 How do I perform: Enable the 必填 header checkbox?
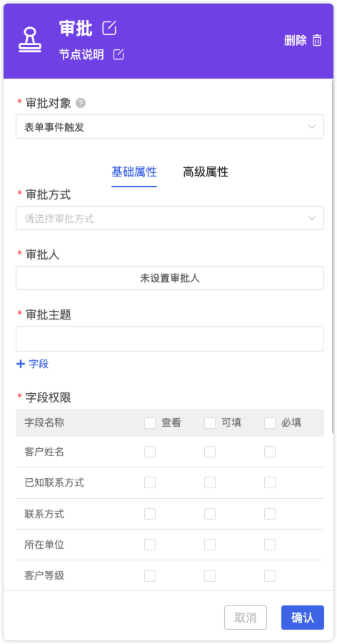[x=270, y=423]
